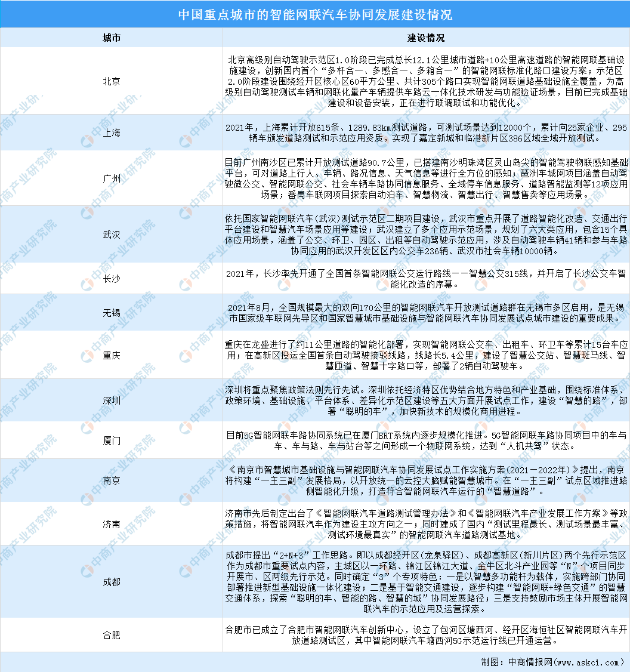Viewport: 630px width, 672px height.
Task: Click the 深圳 city cell
Action: (112, 400)
